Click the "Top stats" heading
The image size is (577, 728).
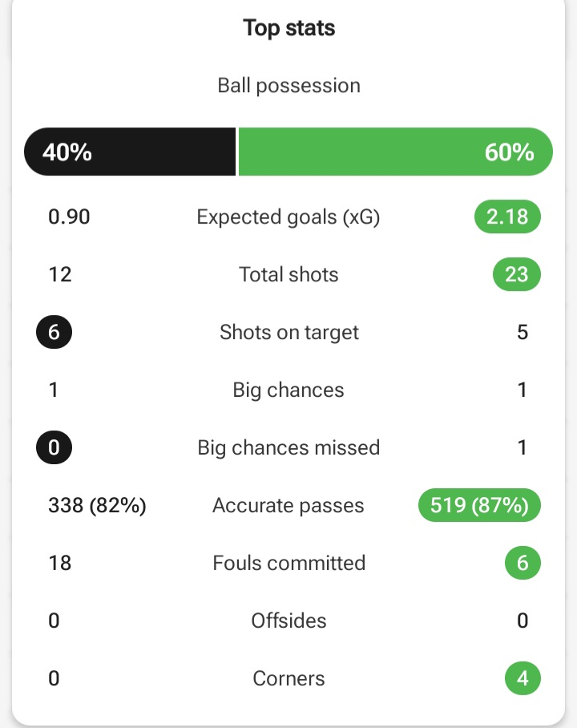[x=288, y=28]
